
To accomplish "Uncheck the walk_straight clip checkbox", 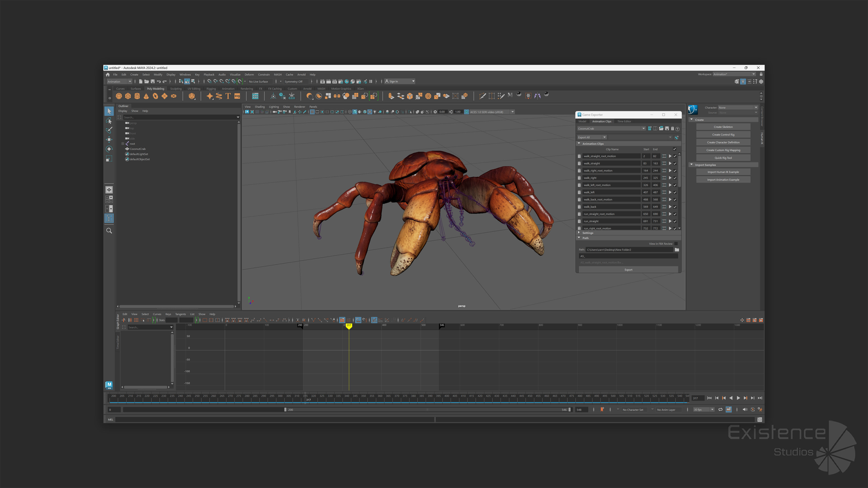I will 675,163.
